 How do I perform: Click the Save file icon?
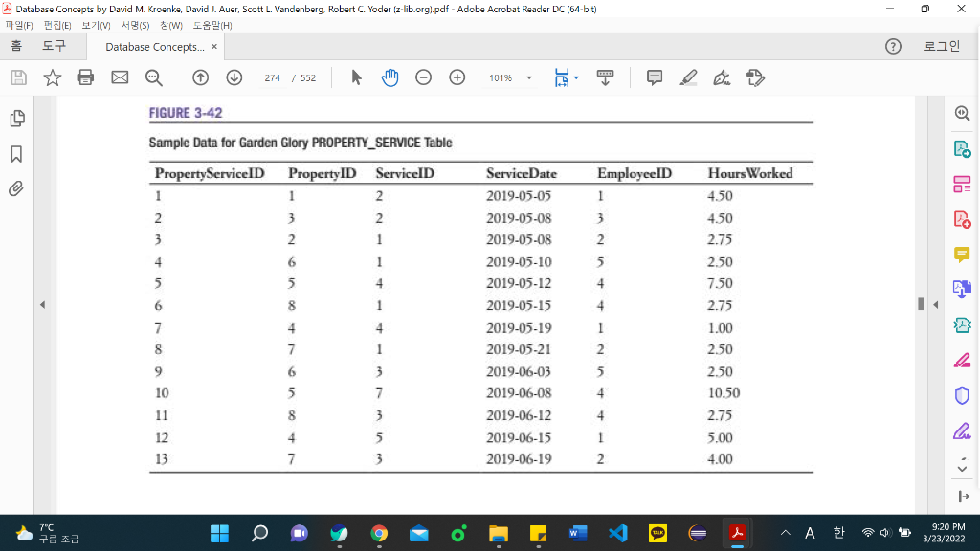pos(19,77)
